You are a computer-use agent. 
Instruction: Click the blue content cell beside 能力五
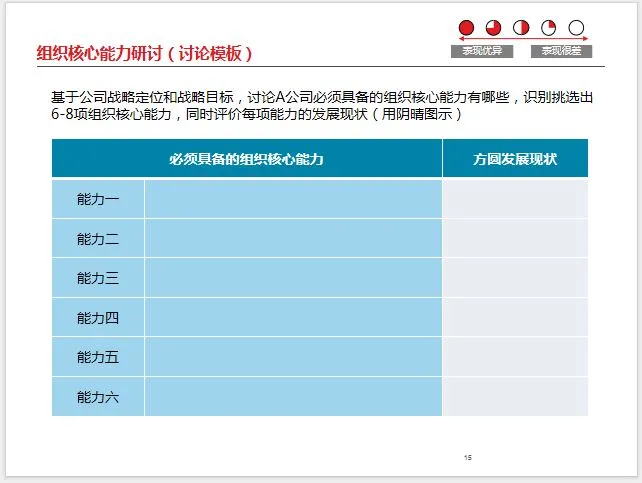pos(293,357)
